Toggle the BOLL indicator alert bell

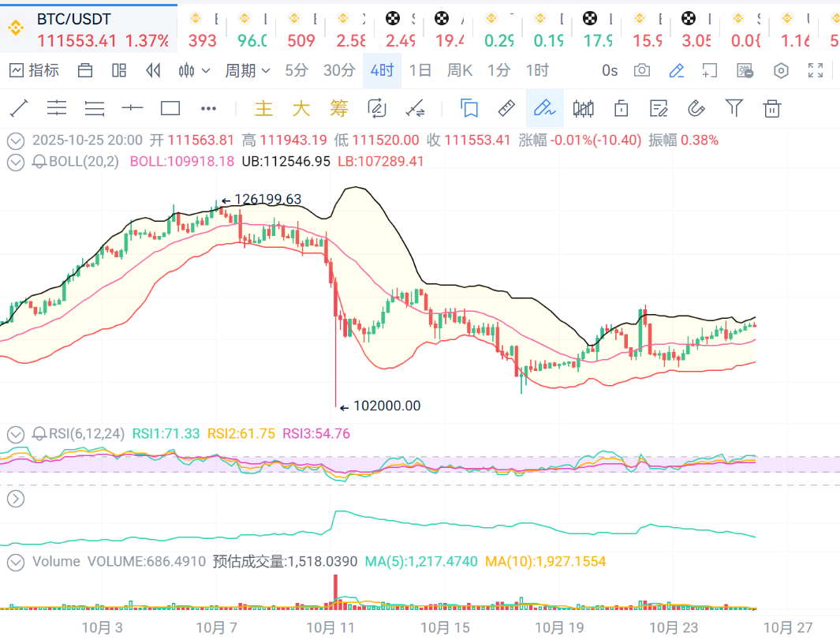point(39,162)
